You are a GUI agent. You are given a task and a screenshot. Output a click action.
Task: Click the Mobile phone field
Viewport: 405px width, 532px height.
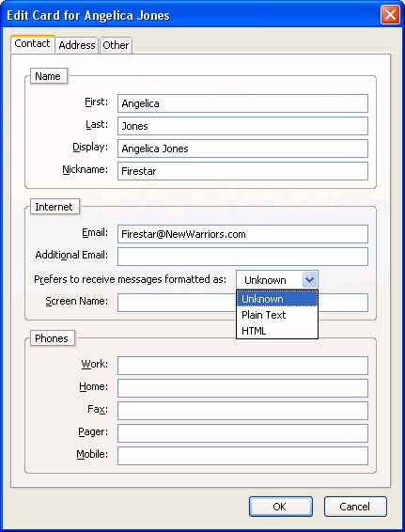[x=242, y=456]
